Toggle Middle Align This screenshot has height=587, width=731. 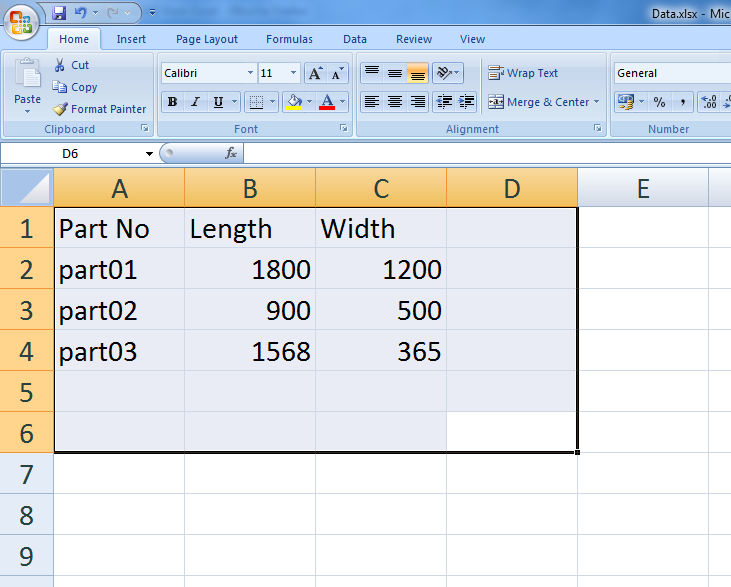pyautogui.click(x=394, y=73)
